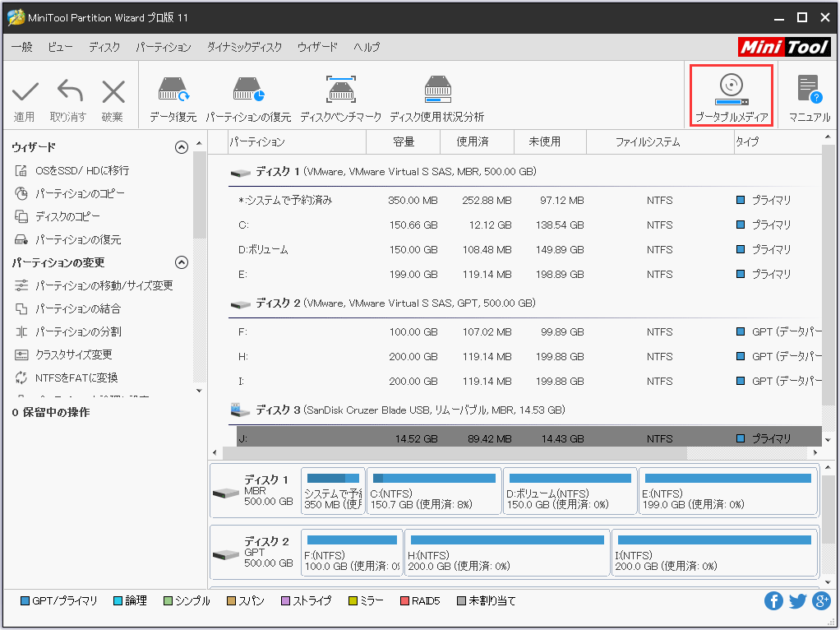Select Copy Disk (ディスクのコピー) in sidebar
Image resolution: width=840 pixels, height=630 pixels.
tap(67, 216)
